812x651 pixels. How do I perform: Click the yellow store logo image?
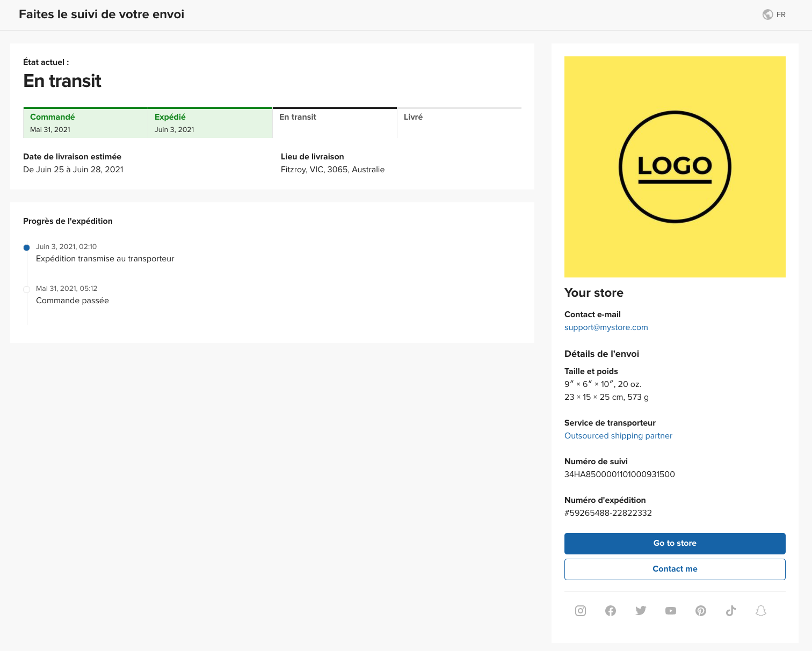click(675, 167)
